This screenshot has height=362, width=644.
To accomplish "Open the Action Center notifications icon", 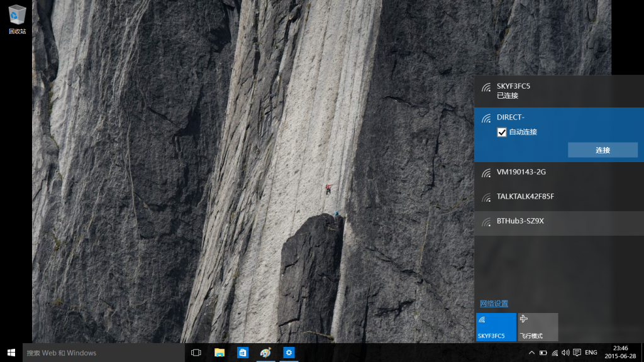I will point(577,353).
